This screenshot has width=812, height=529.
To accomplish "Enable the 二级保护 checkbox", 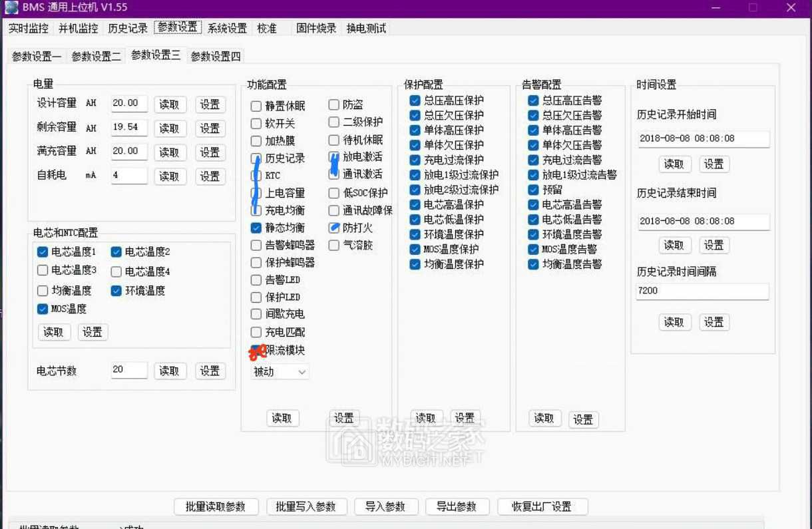I will tap(334, 122).
